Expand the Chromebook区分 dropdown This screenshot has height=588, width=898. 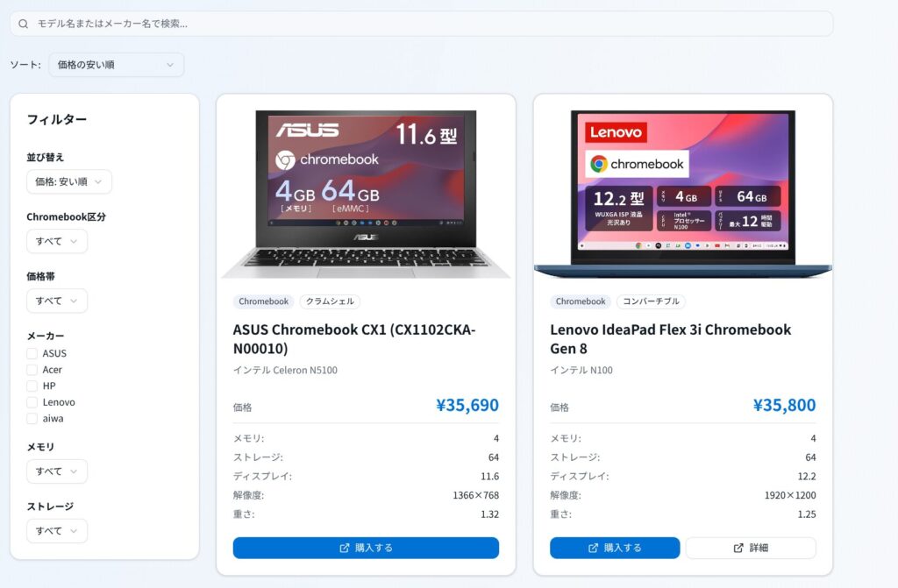pos(57,241)
